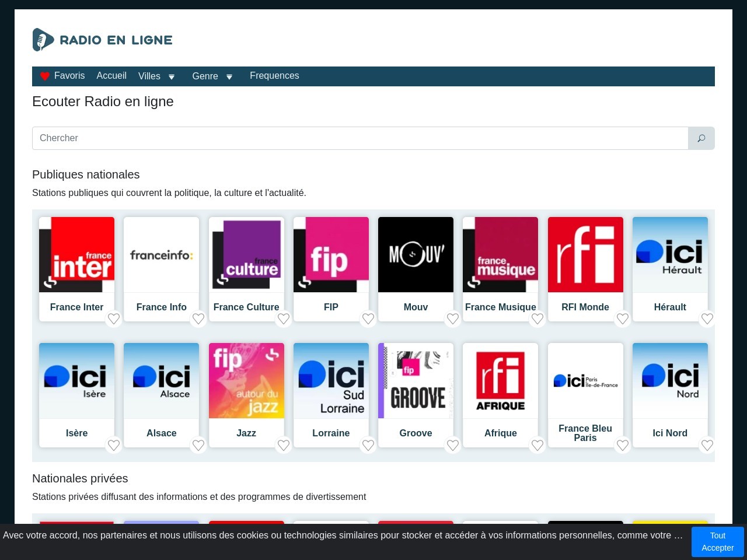Image resolution: width=747 pixels, height=560 pixels.
Task: Favorite Mouv with its heart icon
Action: pos(453,318)
